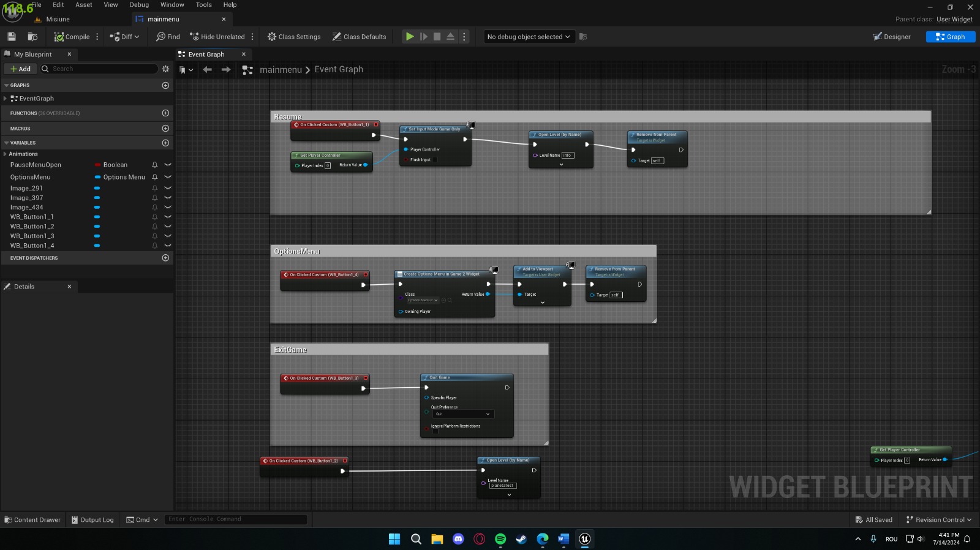Open Class Defaults

[360, 37]
